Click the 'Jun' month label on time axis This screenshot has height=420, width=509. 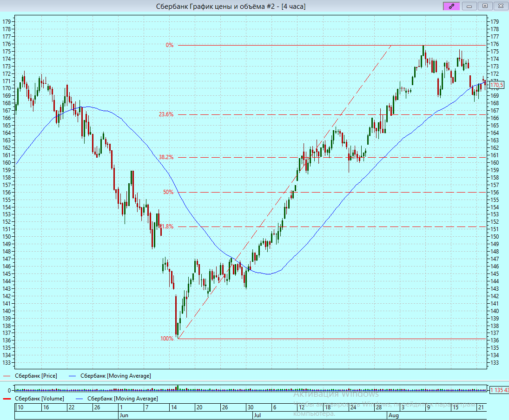tap(124, 415)
